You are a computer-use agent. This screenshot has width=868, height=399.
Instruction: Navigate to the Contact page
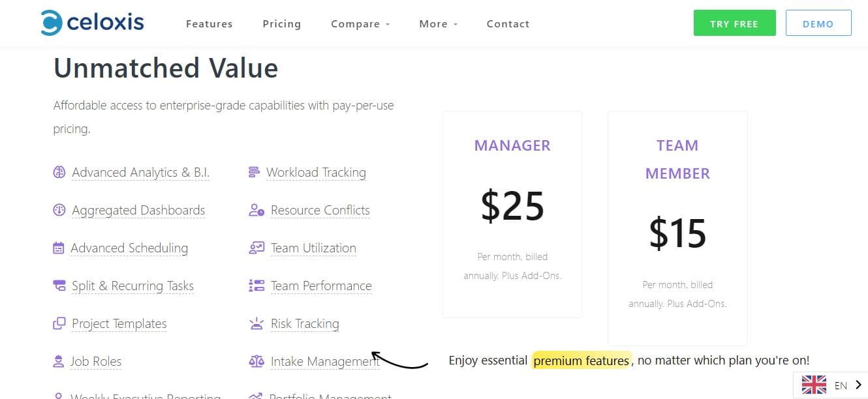(508, 23)
